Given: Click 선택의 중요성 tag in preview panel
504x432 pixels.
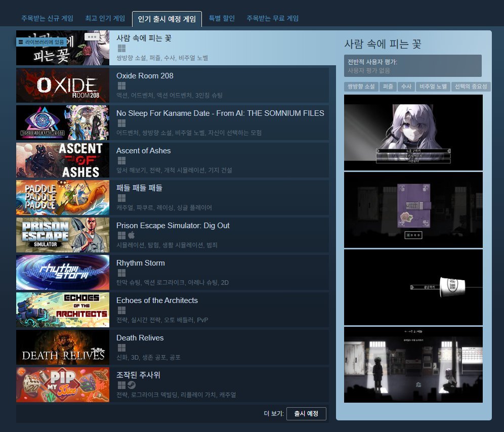Looking at the screenshot, I should (471, 87).
